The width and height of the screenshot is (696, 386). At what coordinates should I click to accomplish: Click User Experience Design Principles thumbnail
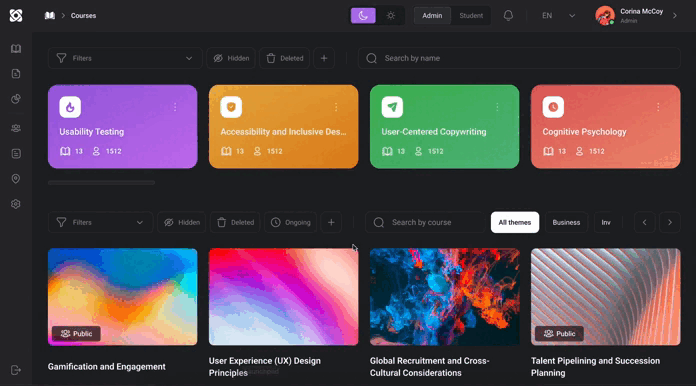point(284,297)
